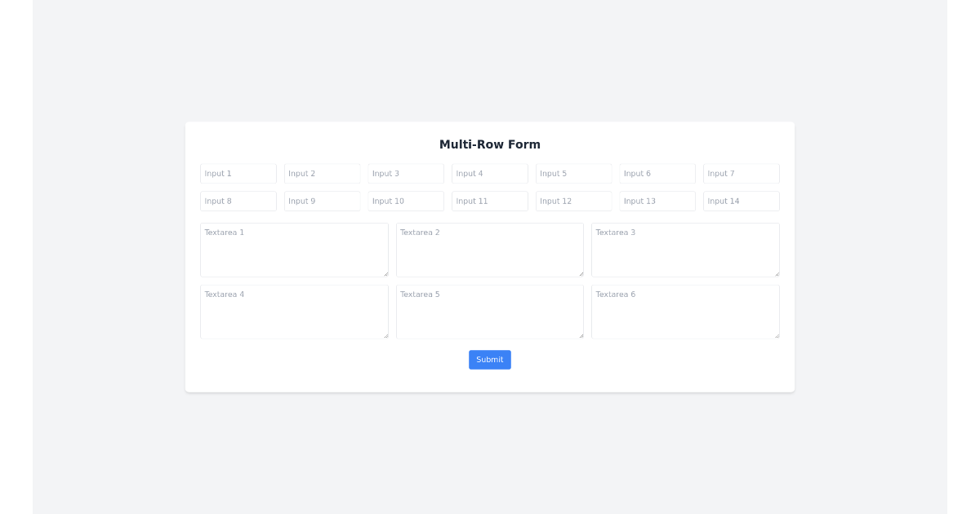Focus the Input 11 text box
This screenshot has width=980, height=514.
[x=489, y=201]
